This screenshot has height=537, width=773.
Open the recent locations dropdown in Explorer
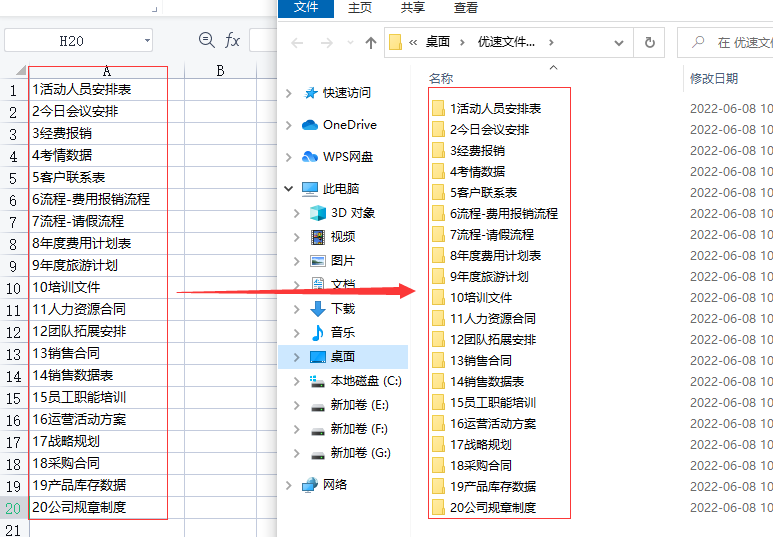351,43
